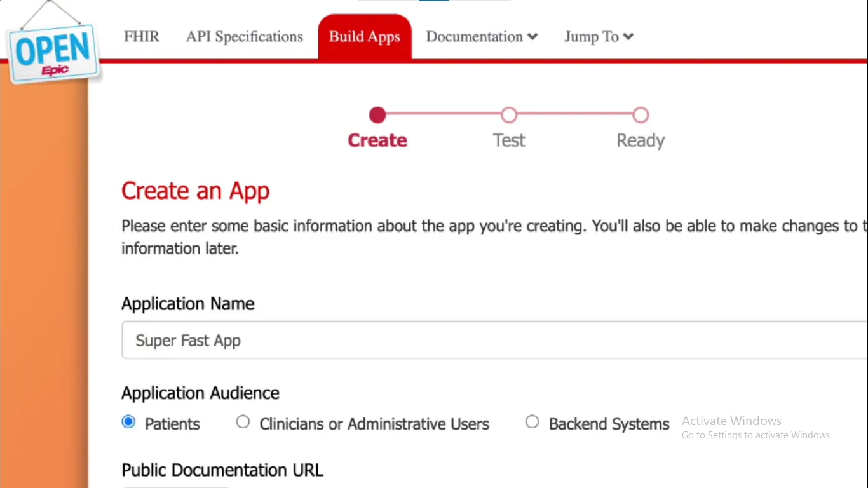This screenshot has width=868, height=488.
Task: Click the Jump To dropdown chevron
Action: [x=627, y=37]
